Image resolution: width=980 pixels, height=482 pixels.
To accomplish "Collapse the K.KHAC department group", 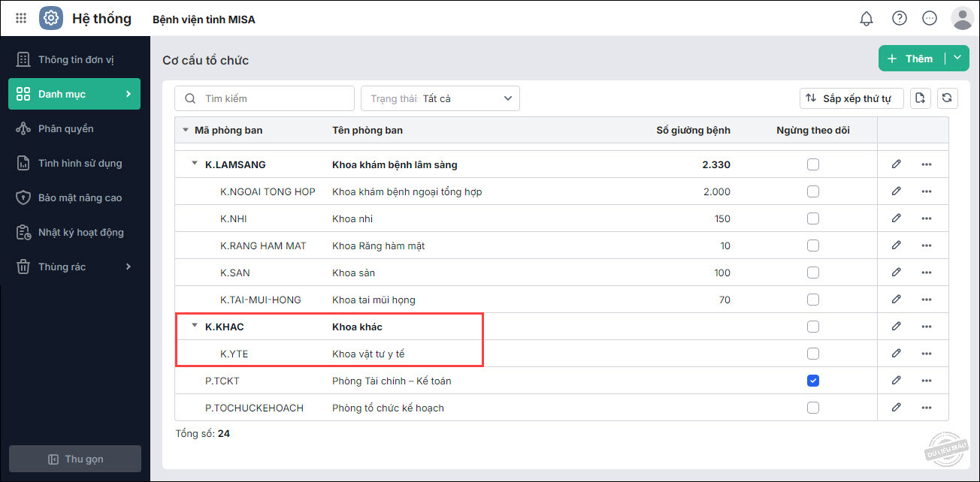I will (195, 326).
